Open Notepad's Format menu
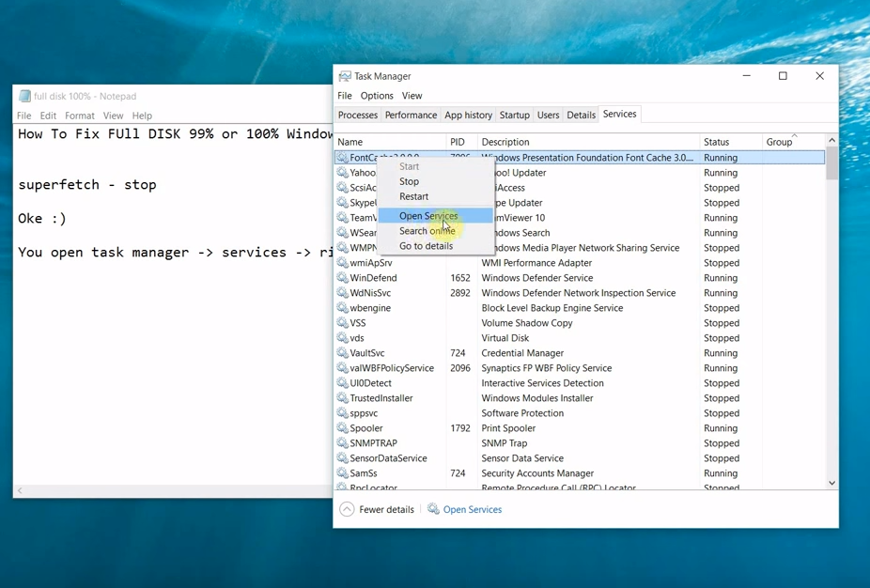This screenshot has height=588, width=870. [x=80, y=116]
